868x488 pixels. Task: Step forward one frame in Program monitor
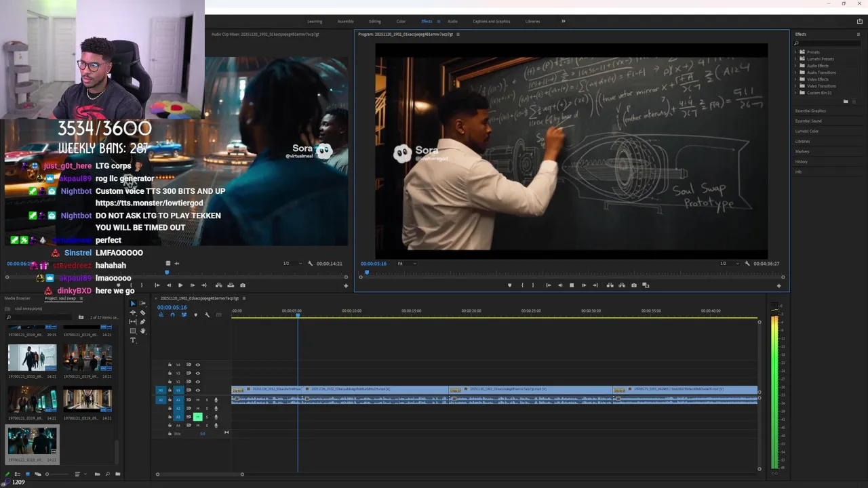point(584,285)
